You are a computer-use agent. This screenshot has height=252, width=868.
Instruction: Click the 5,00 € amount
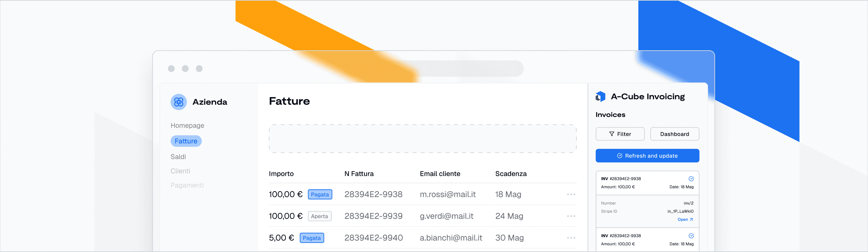tap(281, 238)
